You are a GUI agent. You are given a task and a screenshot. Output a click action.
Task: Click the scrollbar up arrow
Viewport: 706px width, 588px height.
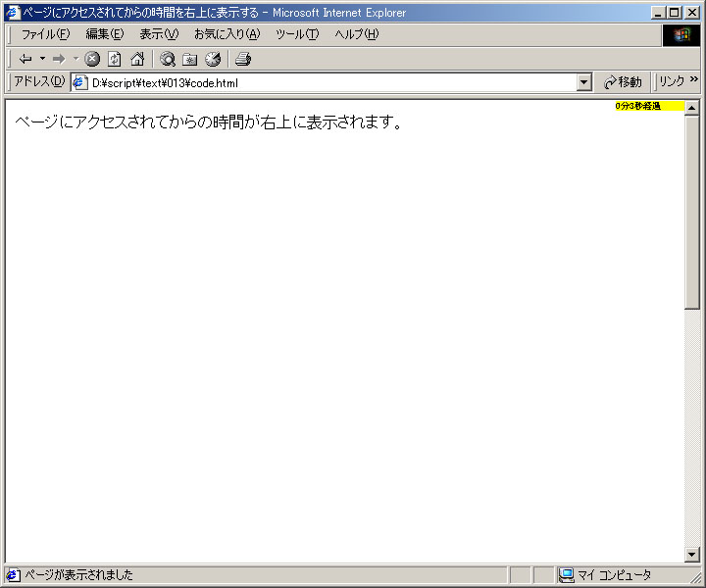691,108
